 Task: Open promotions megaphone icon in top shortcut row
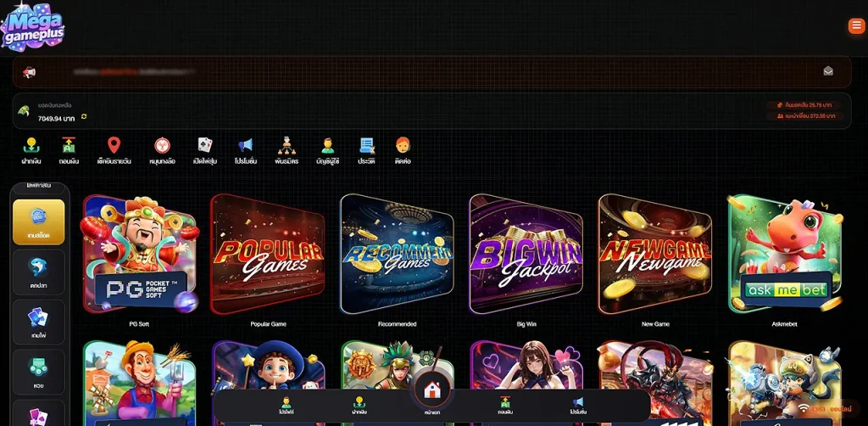245,148
